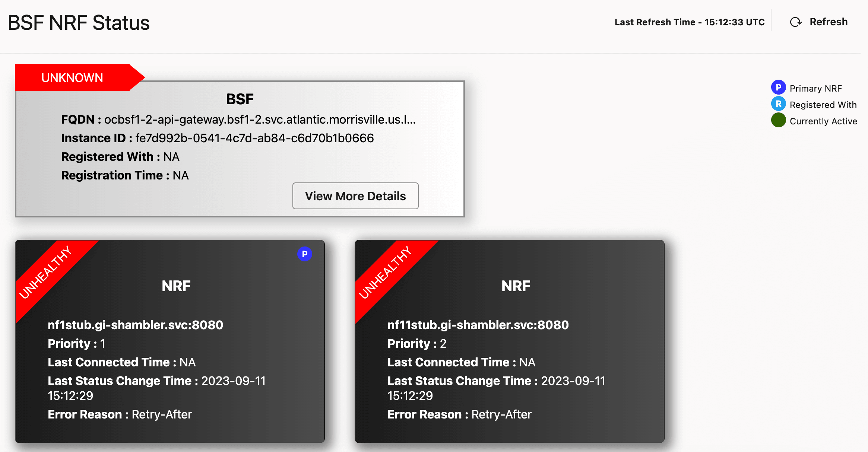Click the Refresh icon in the header
Image resolution: width=868 pixels, height=452 pixels.
(x=796, y=22)
